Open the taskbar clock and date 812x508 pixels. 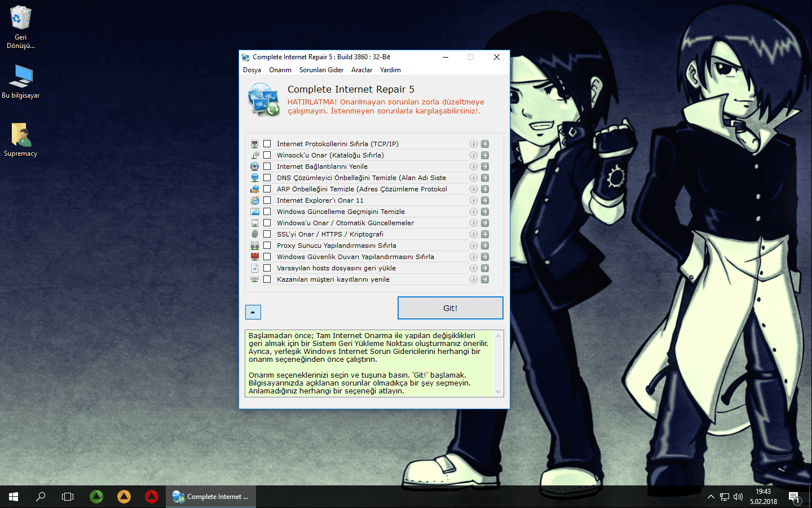(x=764, y=497)
